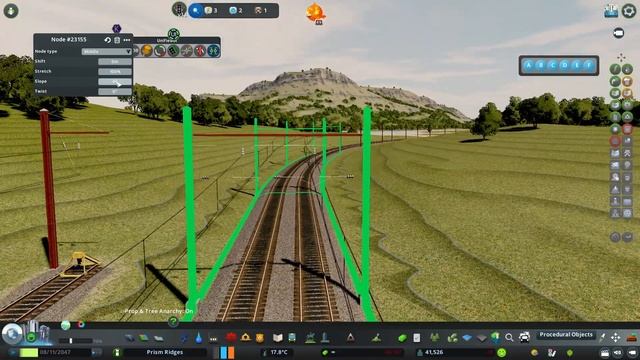Click the dark green icon in UnifiedUI bar
The image size is (640, 360).
(173, 51)
